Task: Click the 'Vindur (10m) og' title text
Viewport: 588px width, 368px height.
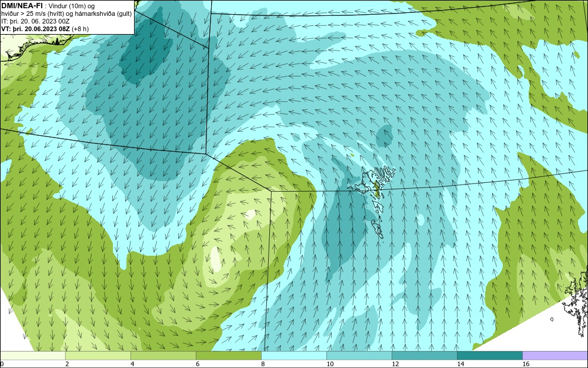Action: tap(71, 6)
